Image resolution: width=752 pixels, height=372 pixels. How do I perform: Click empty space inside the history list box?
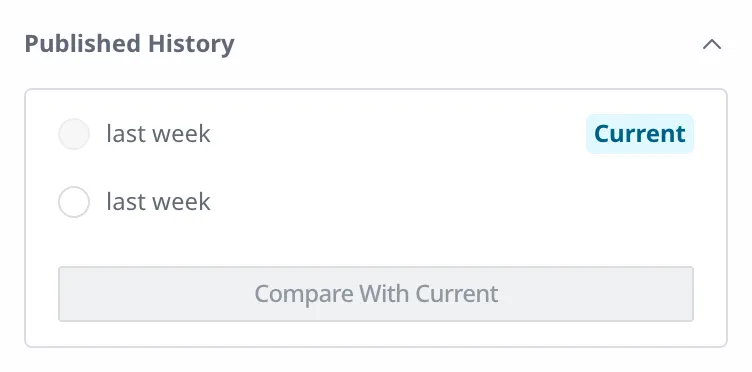point(432,240)
